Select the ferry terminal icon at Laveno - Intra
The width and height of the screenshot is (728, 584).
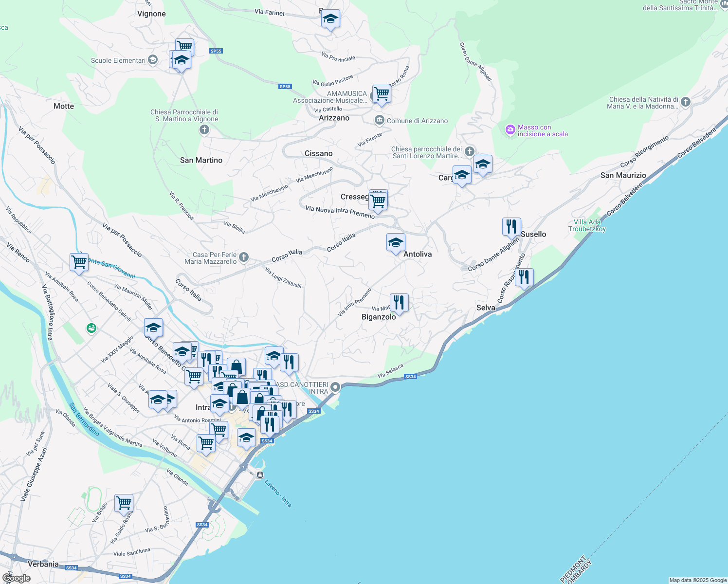coord(260,474)
